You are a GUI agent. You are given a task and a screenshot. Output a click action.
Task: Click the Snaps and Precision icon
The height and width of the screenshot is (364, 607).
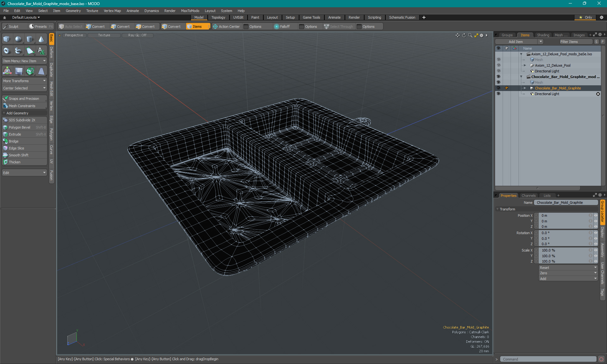pyautogui.click(x=6, y=98)
